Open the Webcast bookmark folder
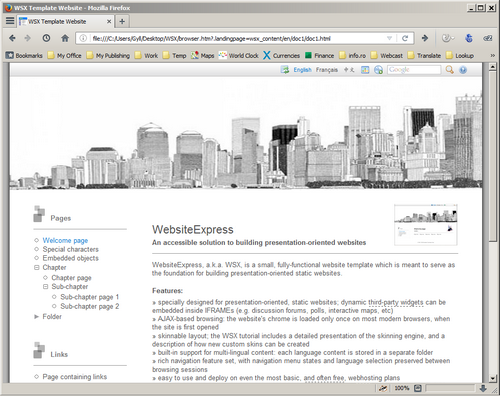 click(387, 55)
